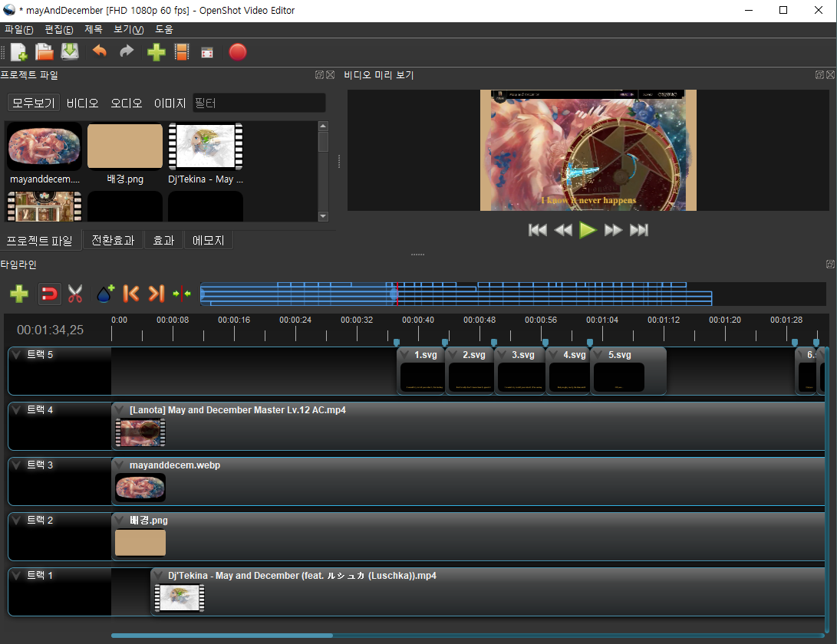The height and width of the screenshot is (644, 837).
Task: Select the 프로젝트 파일 bottom tab
Action: [x=39, y=241]
